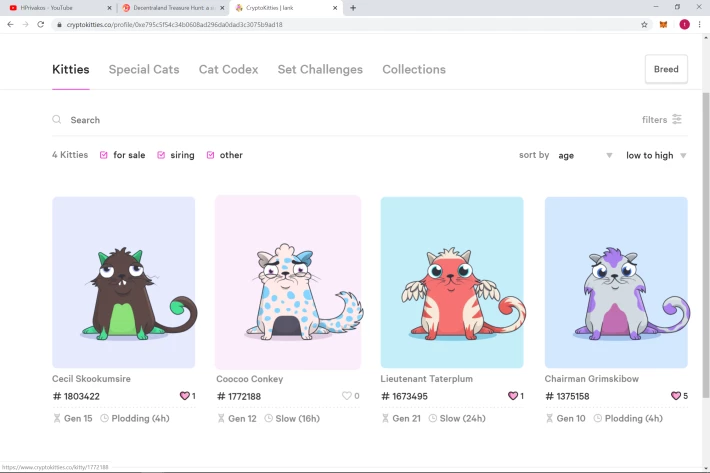Switch to the Kitties tab
This screenshot has height=473, width=710.
point(71,69)
